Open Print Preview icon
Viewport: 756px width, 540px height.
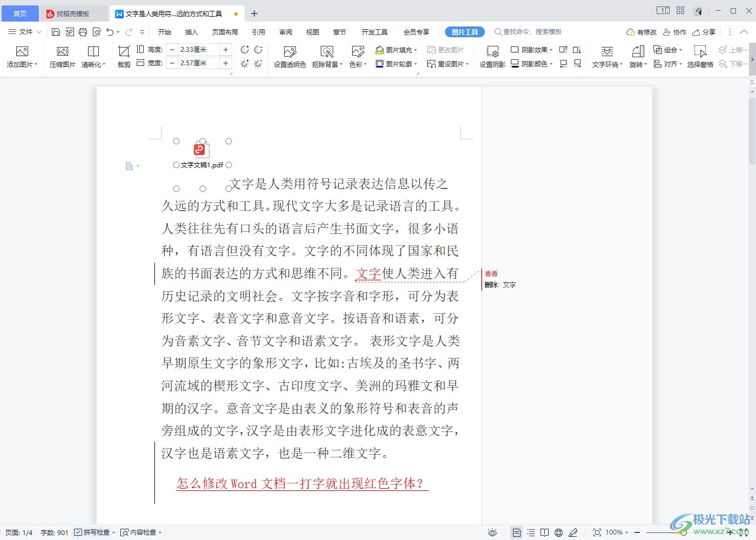[x=97, y=32]
